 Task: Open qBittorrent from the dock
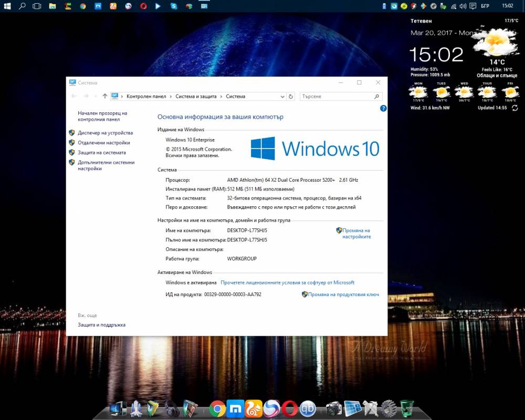[307, 408]
